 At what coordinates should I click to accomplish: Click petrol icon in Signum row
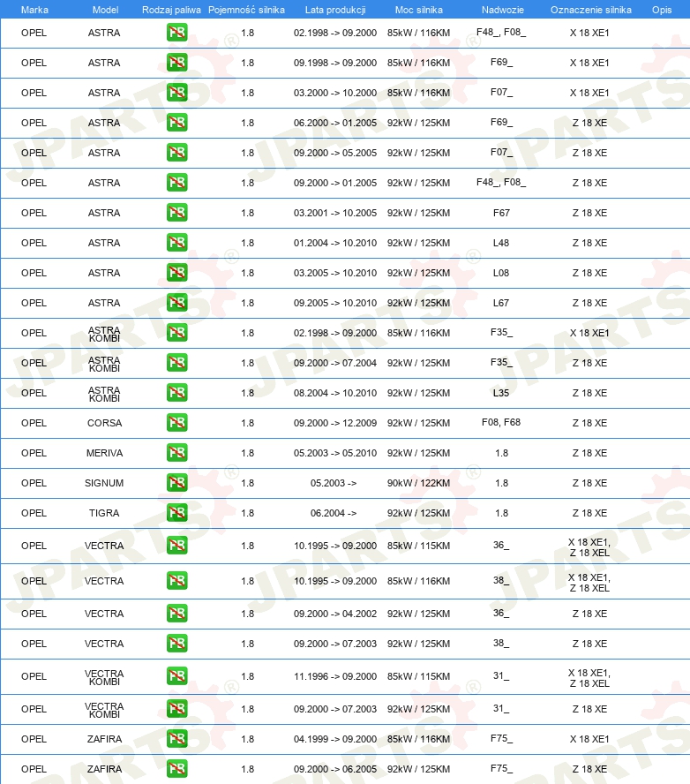176,483
